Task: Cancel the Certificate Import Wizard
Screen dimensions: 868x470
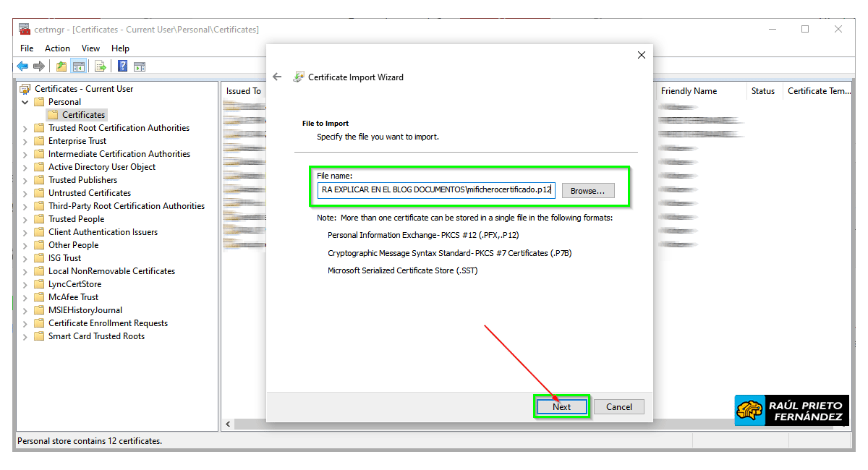Action: [x=618, y=407]
